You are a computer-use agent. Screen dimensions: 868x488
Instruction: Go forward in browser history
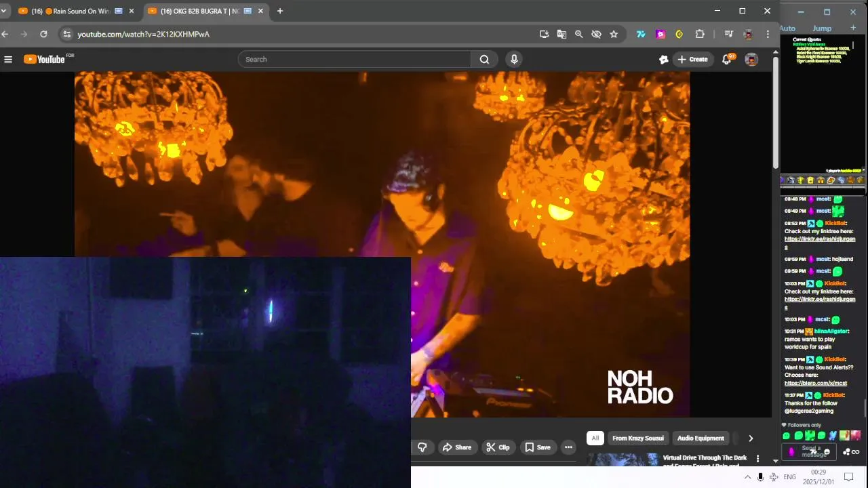[x=24, y=34]
